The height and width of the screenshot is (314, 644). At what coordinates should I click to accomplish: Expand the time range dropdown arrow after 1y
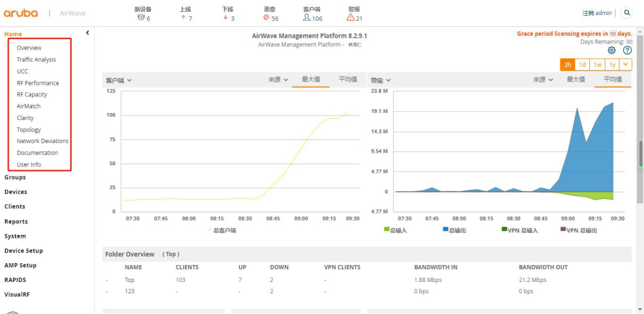tap(626, 65)
